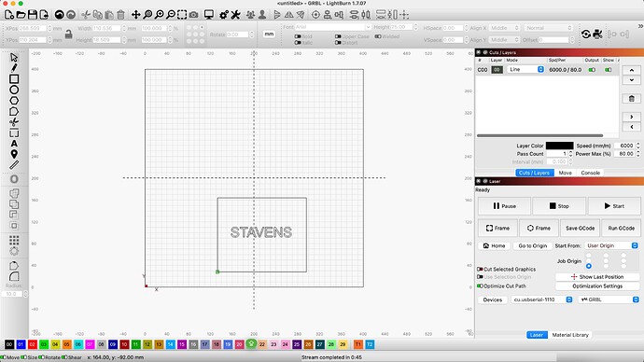Delete layer with Cuts panel trash icon

pyautogui.click(x=632, y=99)
